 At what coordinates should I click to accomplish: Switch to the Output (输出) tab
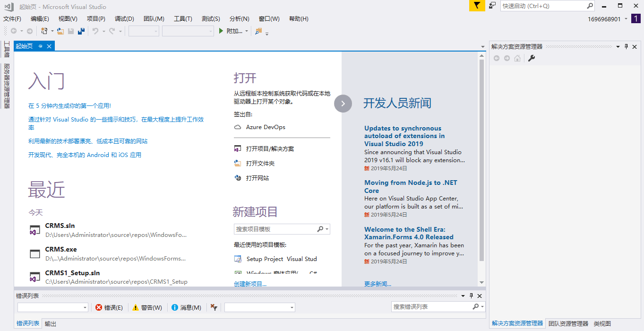pos(51,324)
